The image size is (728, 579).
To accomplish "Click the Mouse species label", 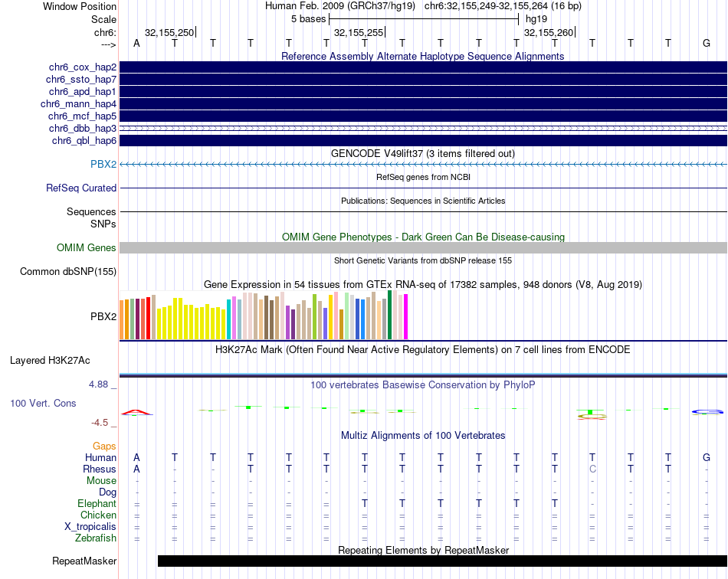I will (x=101, y=481).
